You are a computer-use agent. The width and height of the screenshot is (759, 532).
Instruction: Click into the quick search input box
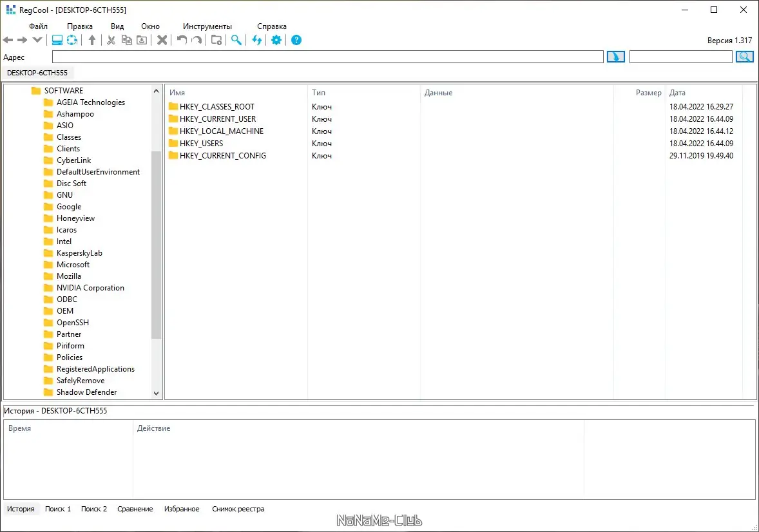click(680, 57)
